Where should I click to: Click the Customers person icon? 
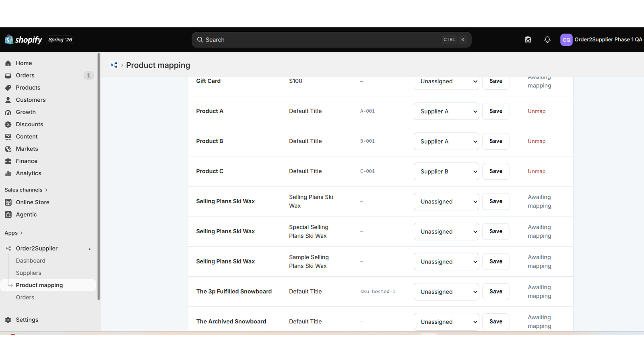[x=8, y=100]
